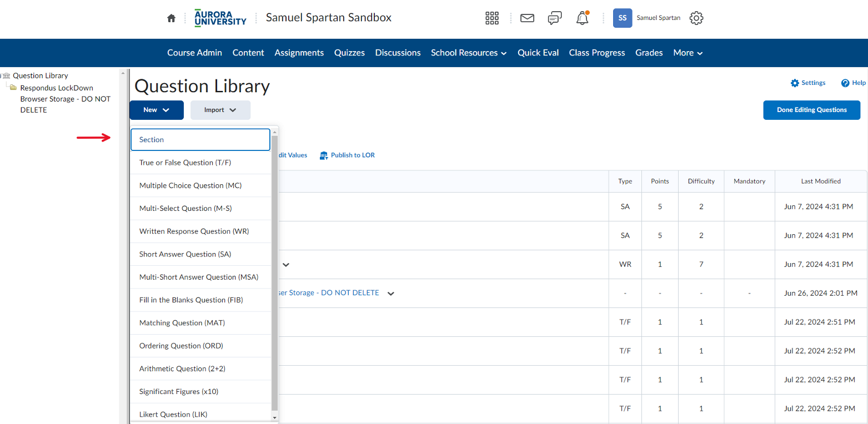Select the Respondus LockDown folder in the sidebar
The image size is (868, 424).
point(57,88)
